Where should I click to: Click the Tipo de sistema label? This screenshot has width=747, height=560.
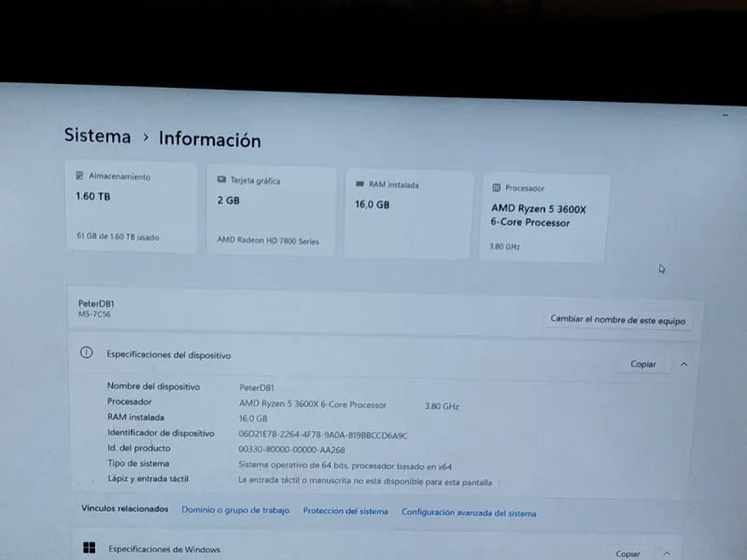tap(138, 463)
